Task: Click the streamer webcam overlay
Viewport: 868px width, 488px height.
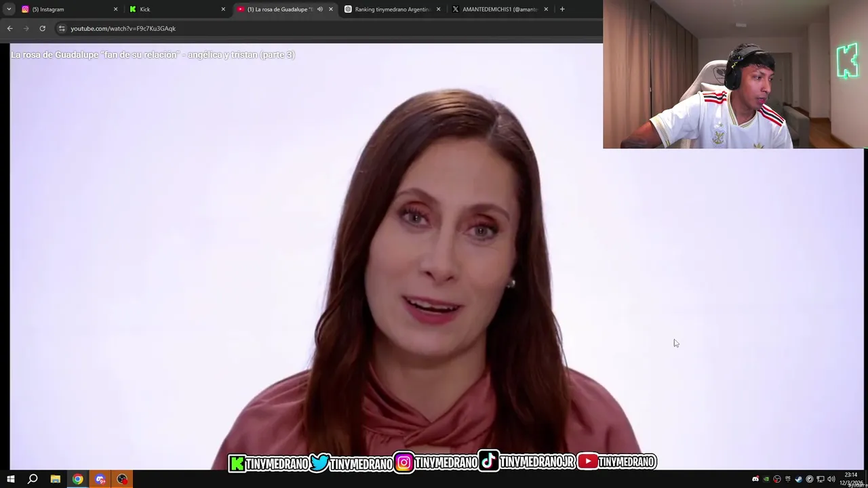Action: [735, 74]
